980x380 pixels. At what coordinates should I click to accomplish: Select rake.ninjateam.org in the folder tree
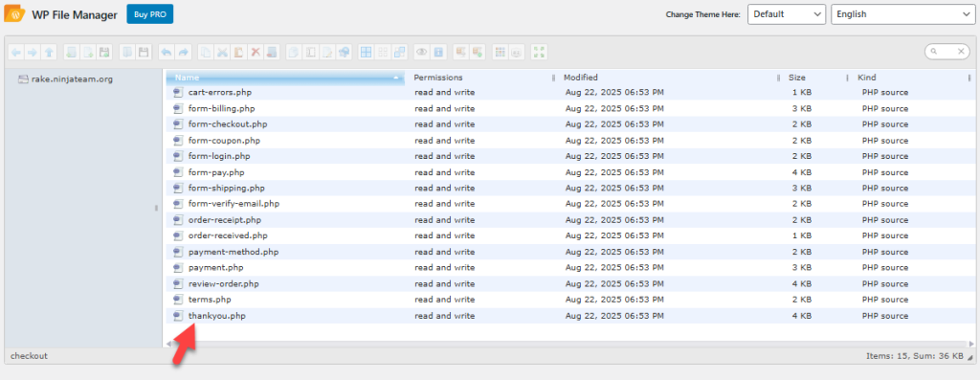point(65,79)
